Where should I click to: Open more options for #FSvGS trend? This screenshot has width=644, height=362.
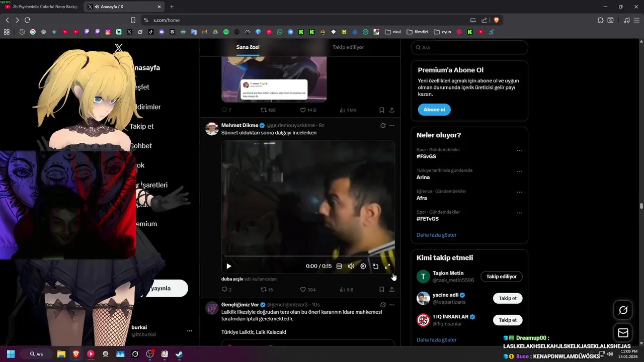(x=519, y=150)
